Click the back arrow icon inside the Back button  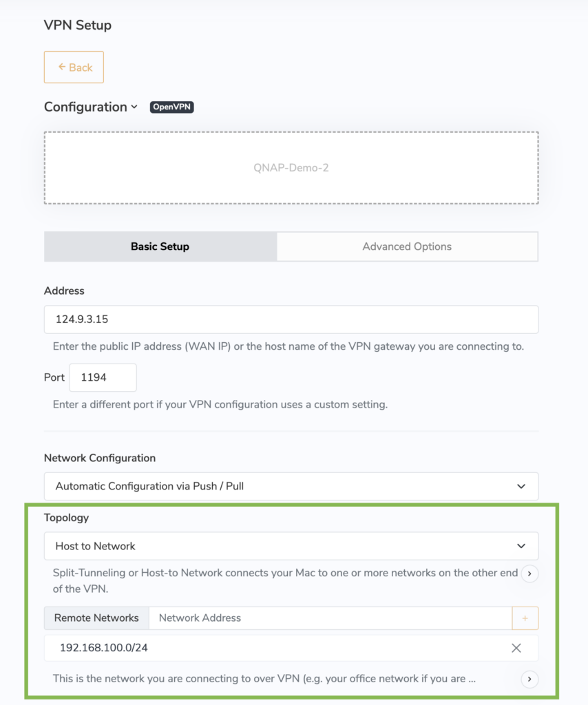61,67
